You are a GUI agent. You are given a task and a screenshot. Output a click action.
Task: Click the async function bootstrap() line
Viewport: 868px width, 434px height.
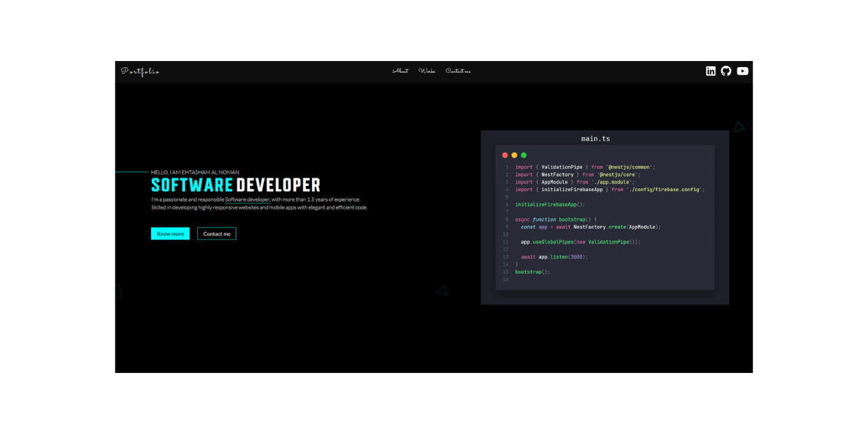556,219
